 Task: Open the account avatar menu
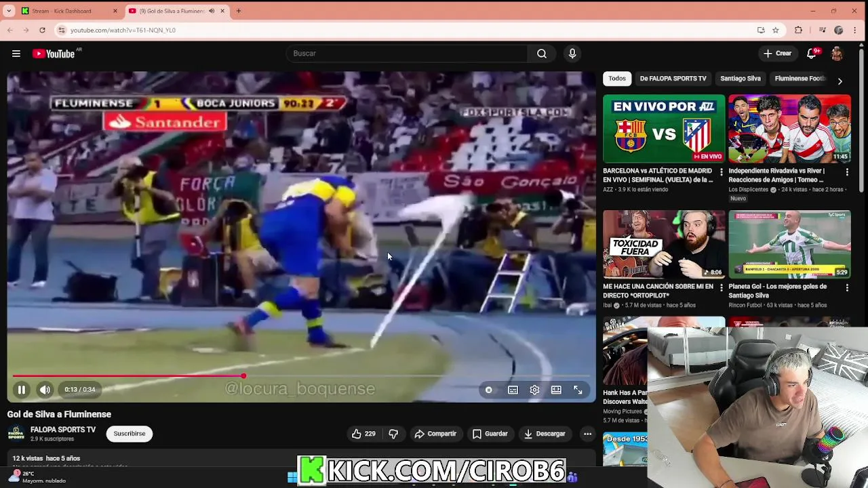click(837, 54)
